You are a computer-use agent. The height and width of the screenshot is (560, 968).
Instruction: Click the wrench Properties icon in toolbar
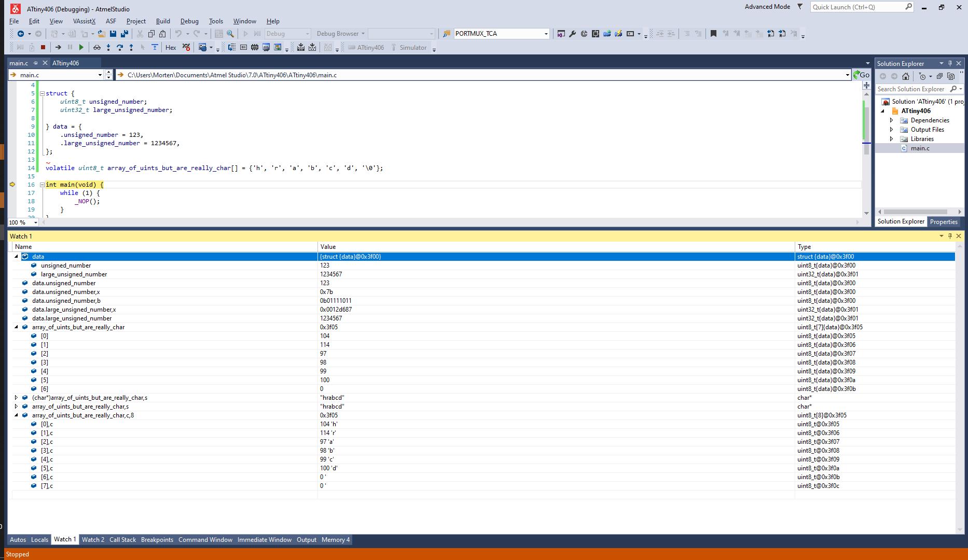tap(573, 34)
